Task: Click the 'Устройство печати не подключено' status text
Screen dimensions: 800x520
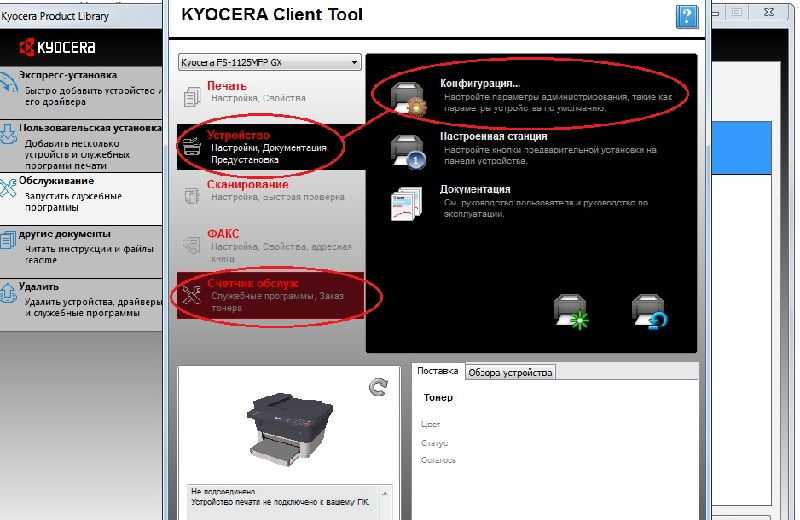Action: pyautogui.click(x=280, y=502)
